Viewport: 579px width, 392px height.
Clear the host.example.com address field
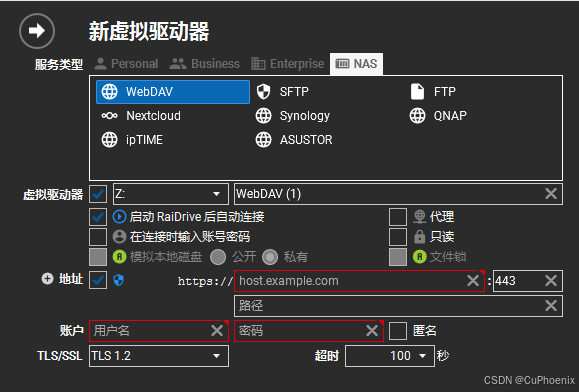(473, 281)
